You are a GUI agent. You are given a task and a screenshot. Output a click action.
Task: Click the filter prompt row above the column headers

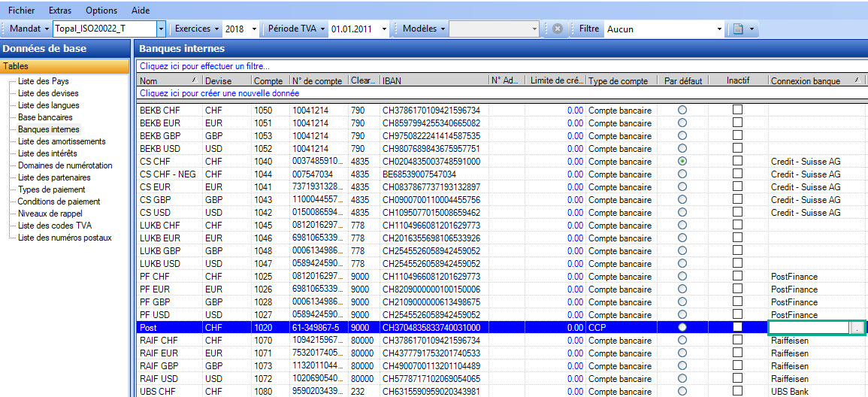point(204,67)
